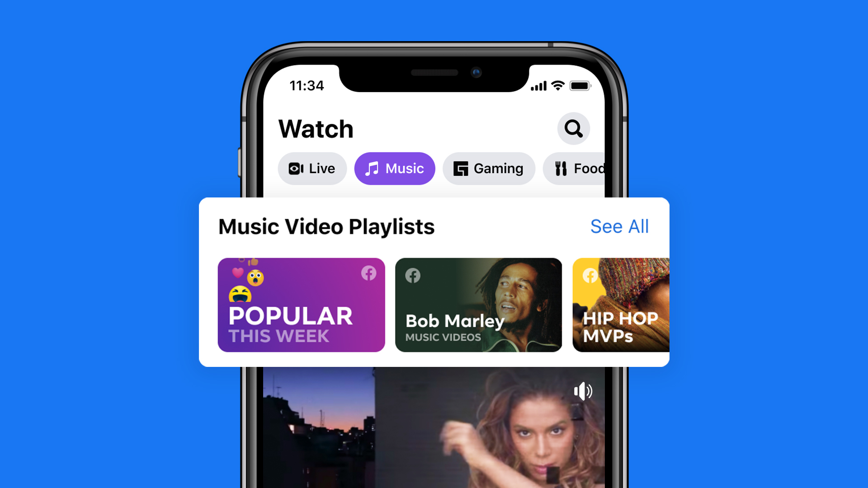Open the Bob Marley Music Videos playlist

point(477,305)
